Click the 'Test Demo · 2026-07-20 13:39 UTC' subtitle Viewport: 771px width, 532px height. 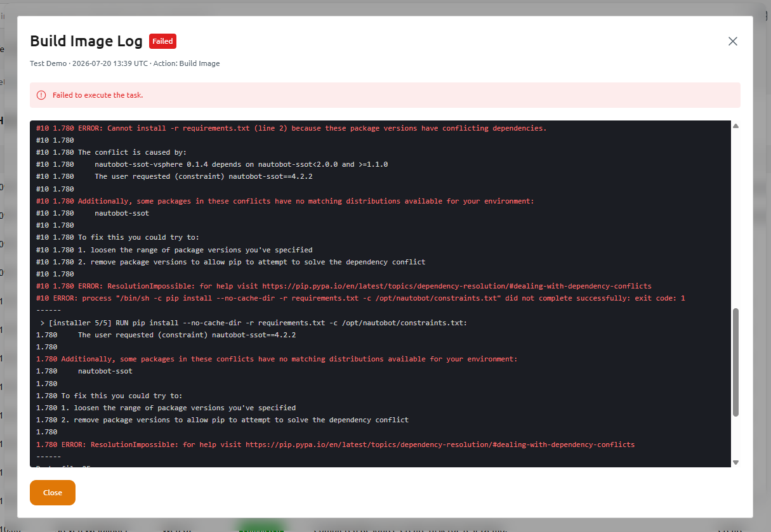tap(125, 63)
